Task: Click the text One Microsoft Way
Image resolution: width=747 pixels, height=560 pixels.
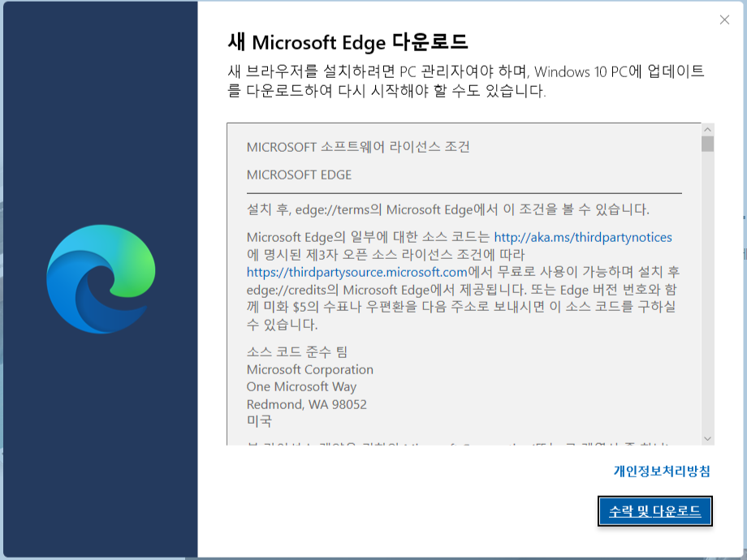Action: pyautogui.click(x=301, y=386)
